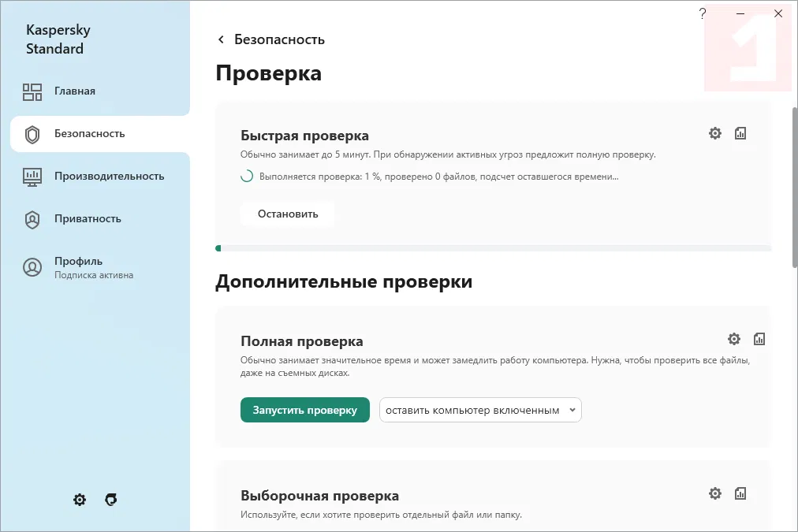Open help via the question mark icon
The height and width of the screenshot is (532, 798).
coord(703,13)
